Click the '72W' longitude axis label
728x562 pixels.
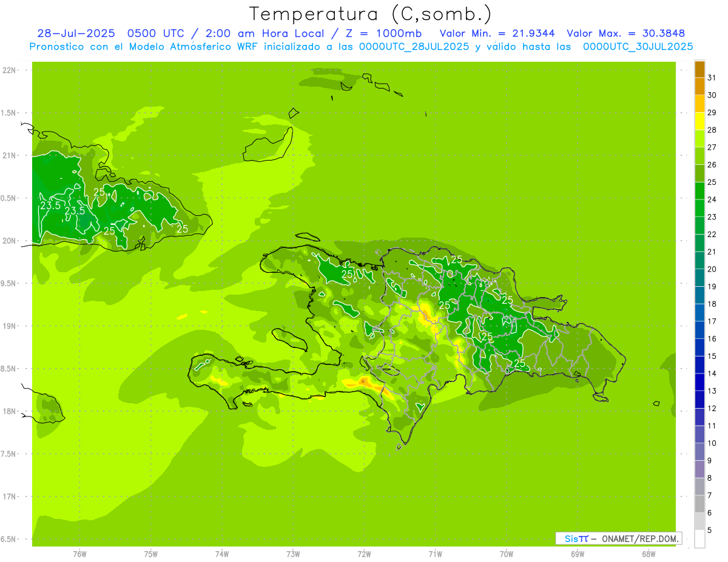click(364, 554)
